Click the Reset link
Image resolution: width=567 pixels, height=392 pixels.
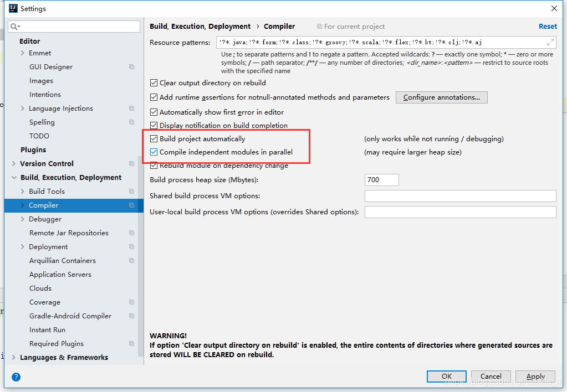[548, 27]
